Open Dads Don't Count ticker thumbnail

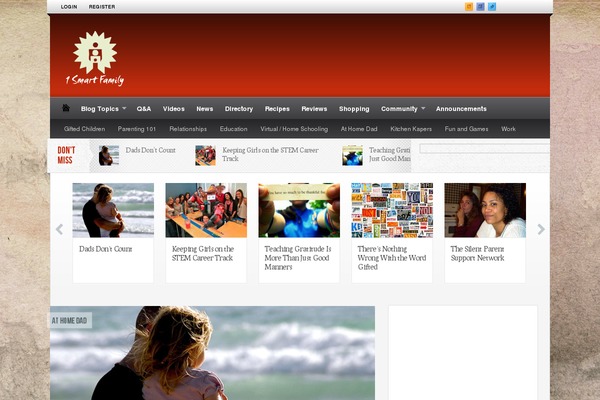coord(109,155)
